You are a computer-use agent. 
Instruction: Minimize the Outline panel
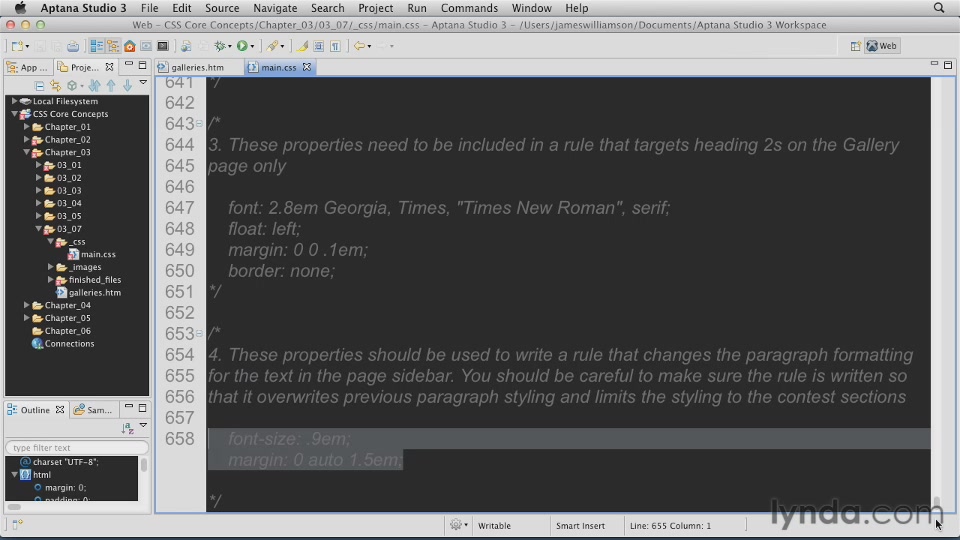pos(129,407)
